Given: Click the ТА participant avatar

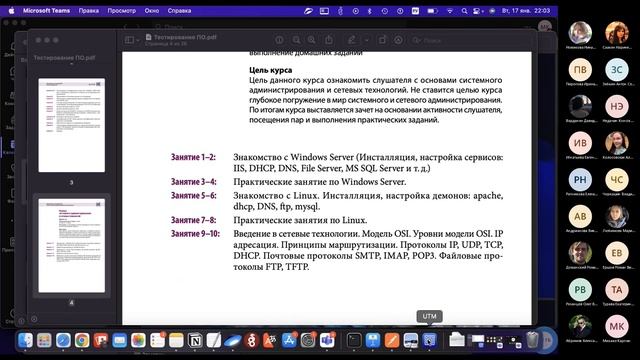Looking at the screenshot, I should coord(617,290).
